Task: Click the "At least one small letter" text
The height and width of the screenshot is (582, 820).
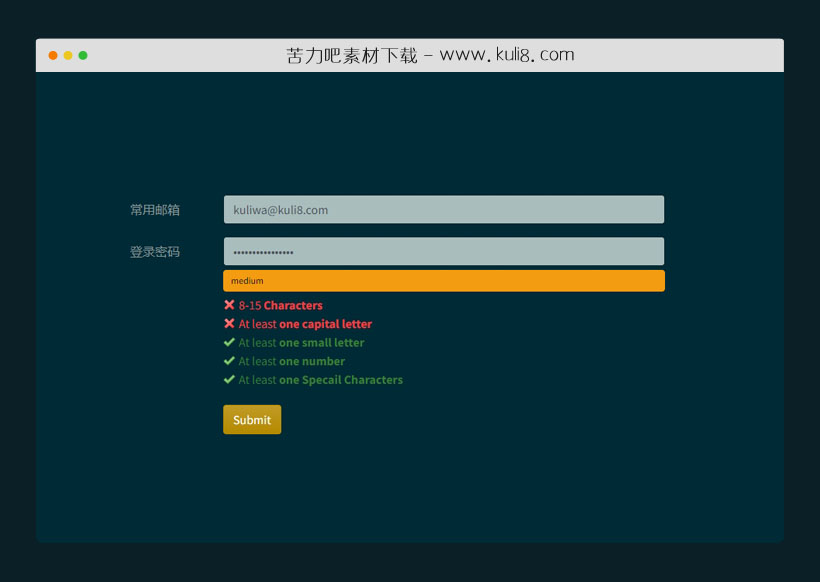Action: [301, 343]
